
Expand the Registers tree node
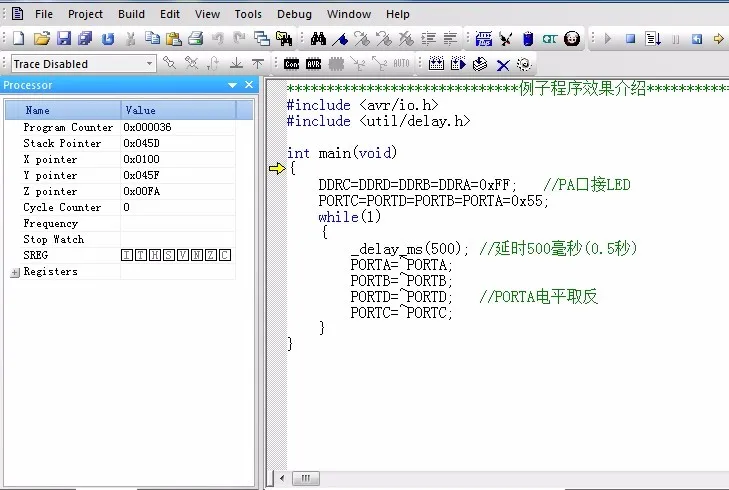tap(15, 272)
